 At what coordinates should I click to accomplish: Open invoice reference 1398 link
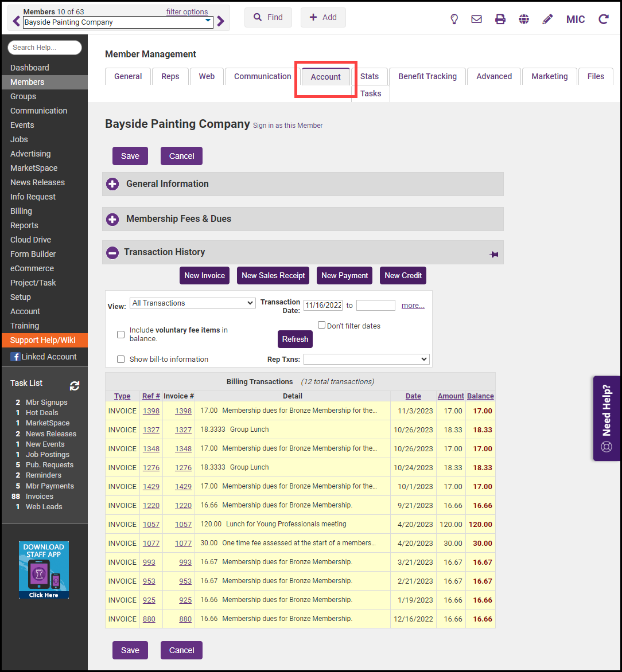pyautogui.click(x=151, y=411)
